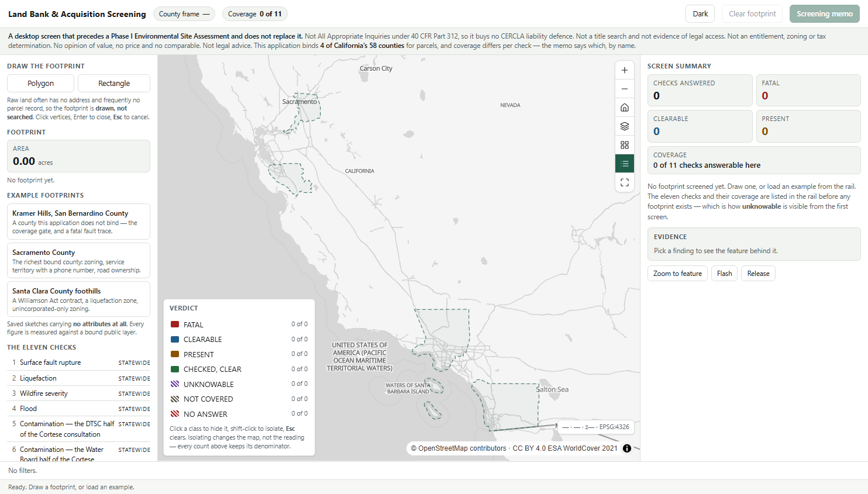Select the Wildfire severity check row
Viewport: 868px width, 494px height.
pos(78,393)
